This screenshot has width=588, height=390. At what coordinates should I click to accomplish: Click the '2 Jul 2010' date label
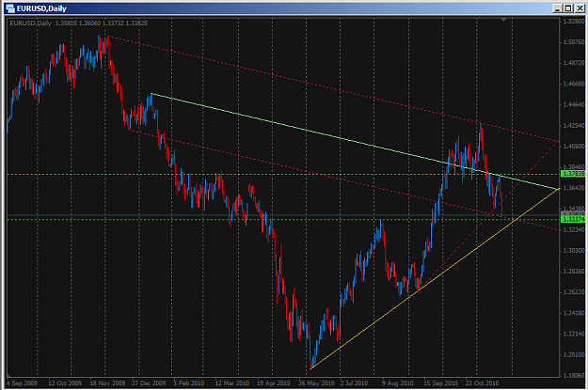354,383
